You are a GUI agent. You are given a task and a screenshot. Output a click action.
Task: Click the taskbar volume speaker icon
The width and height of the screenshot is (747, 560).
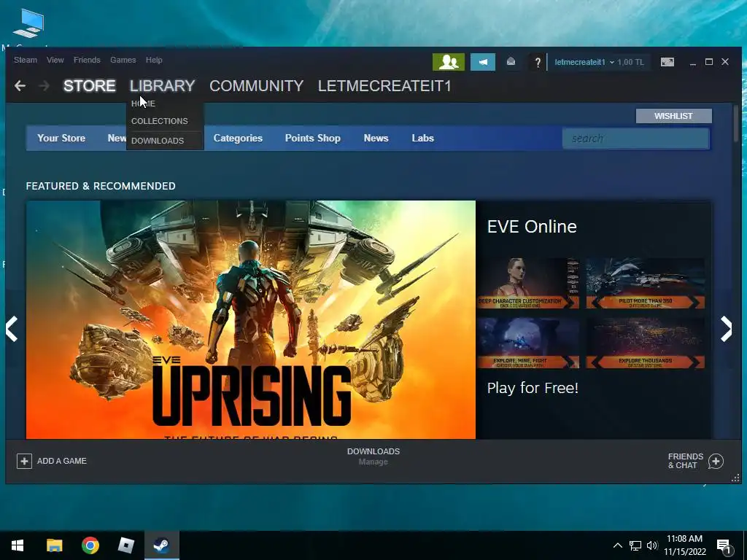(x=652, y=545)
